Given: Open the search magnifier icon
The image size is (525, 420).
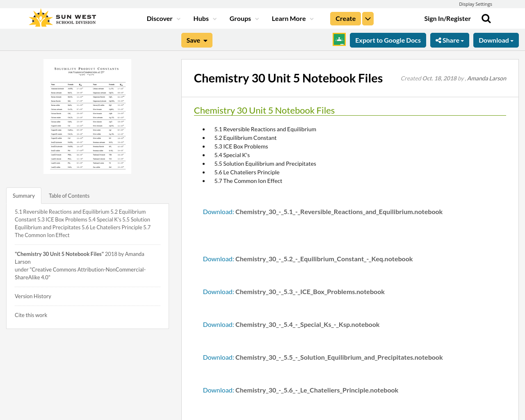Looking at the screenshot, I should click(x=486, y=18).
